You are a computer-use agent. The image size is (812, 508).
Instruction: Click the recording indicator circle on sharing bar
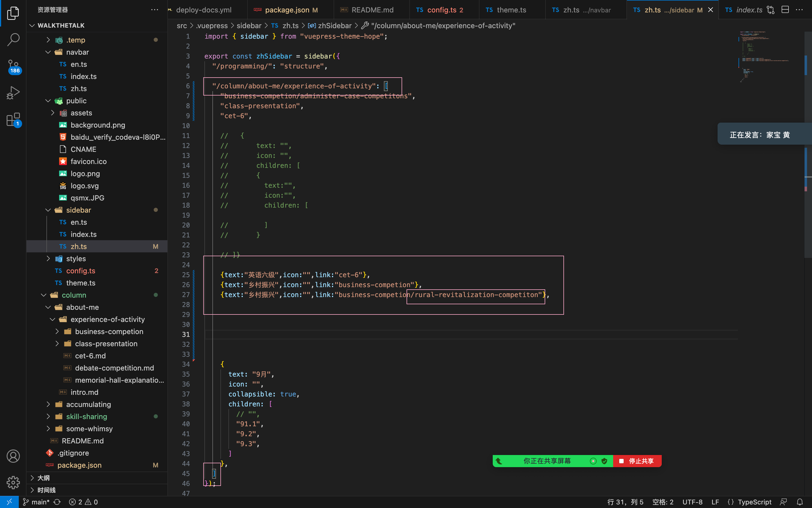click(x=593, y=461)
